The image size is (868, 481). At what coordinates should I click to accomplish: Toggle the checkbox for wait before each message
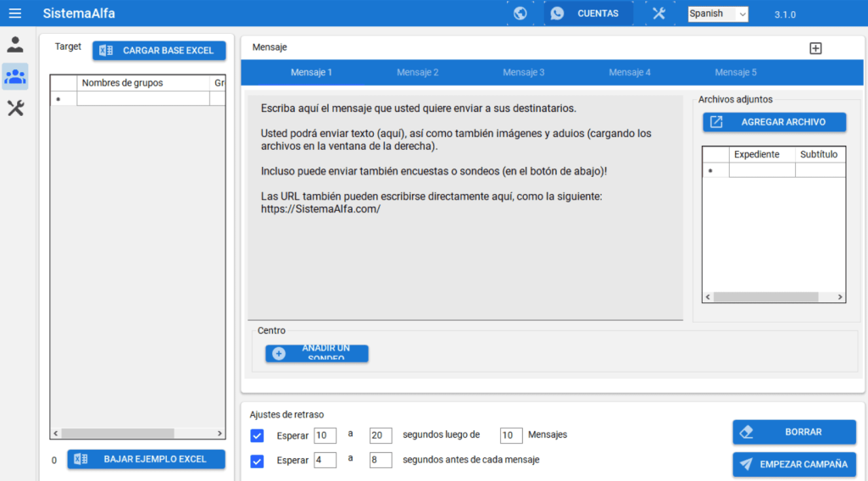tap(257, 461)
